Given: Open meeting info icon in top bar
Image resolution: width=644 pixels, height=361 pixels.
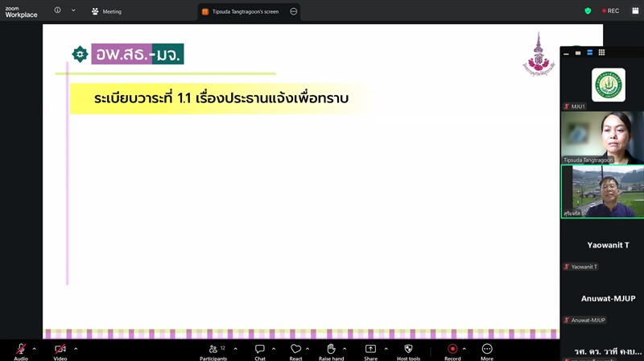Looking at the screenshot, I should [57, 10].
